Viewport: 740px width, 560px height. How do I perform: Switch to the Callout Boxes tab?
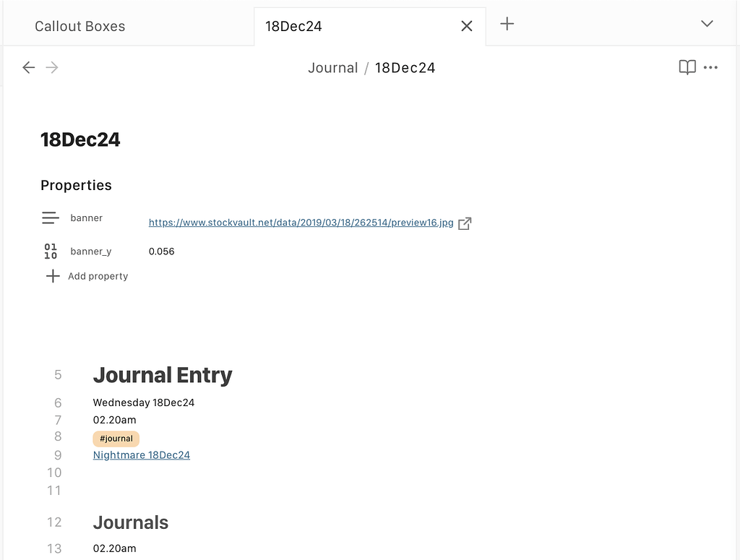80,26
